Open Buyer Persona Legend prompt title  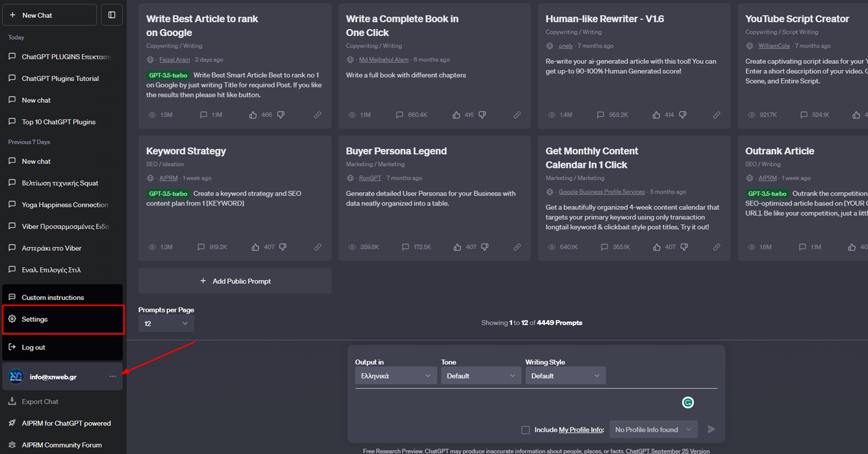396,151
